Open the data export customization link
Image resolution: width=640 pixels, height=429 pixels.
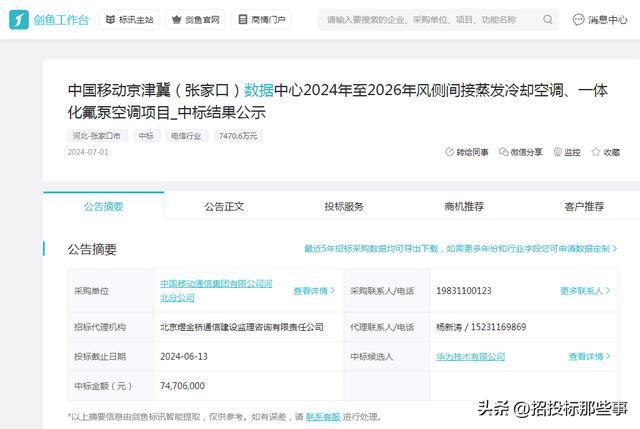tap(461, 248)
